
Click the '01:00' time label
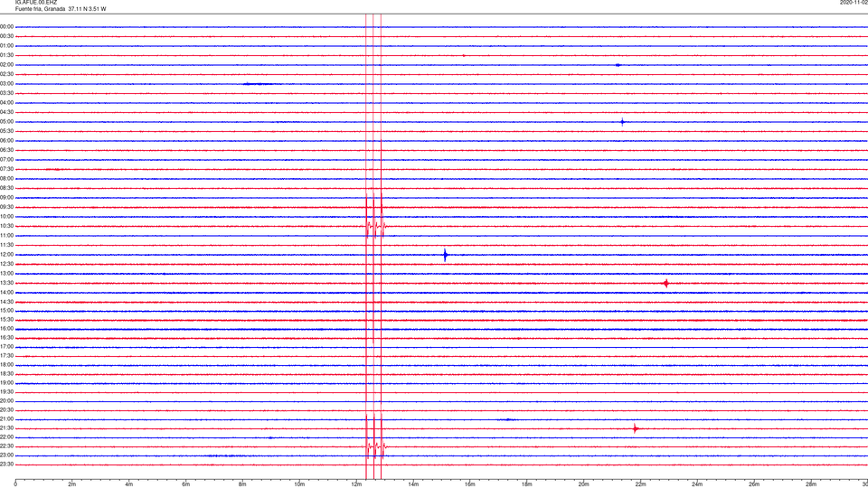(6, 45)
